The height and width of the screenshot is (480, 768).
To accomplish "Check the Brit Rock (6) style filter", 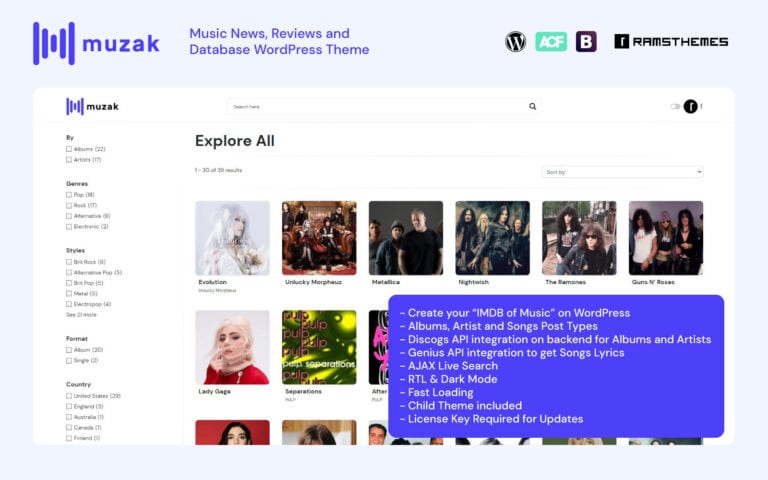I will 69,262.
